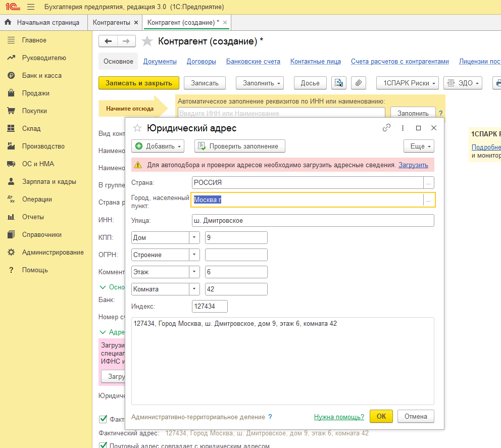
Task: Close the Контрагенты tab
Action: (x=136, y=23)
